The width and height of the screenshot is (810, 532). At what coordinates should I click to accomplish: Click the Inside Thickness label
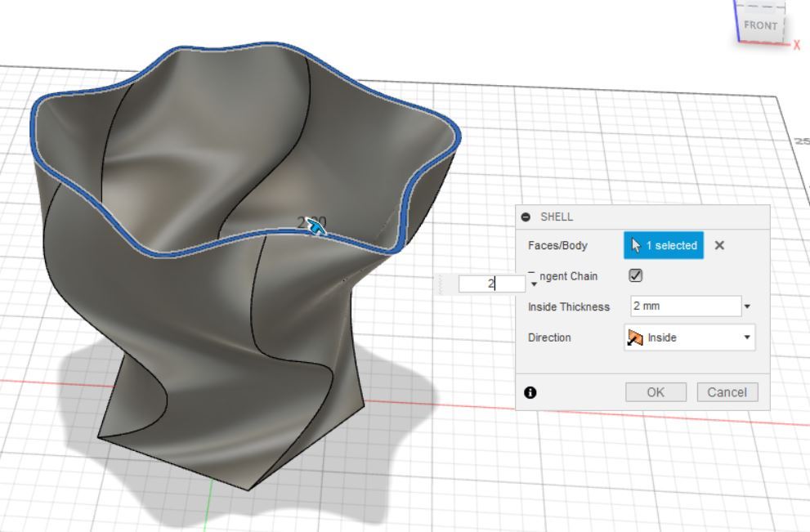[569, 306]
